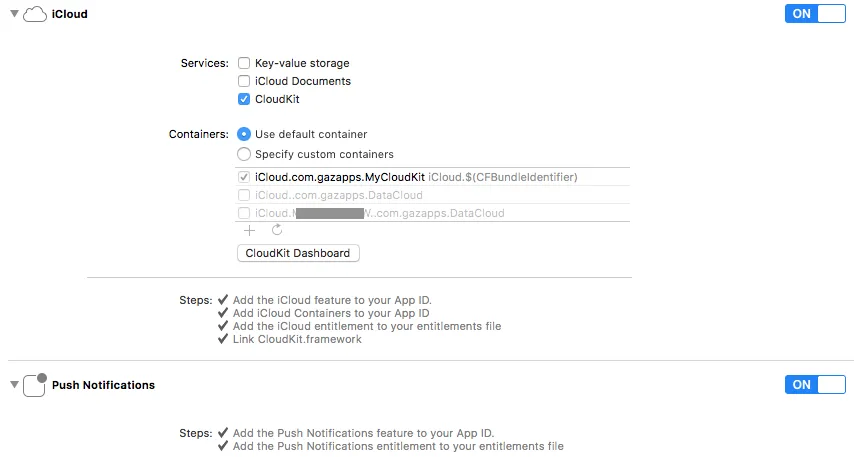
Task: Select the iCloud..com.gazapps.DataCloud container row
Action: click(338, 195)
